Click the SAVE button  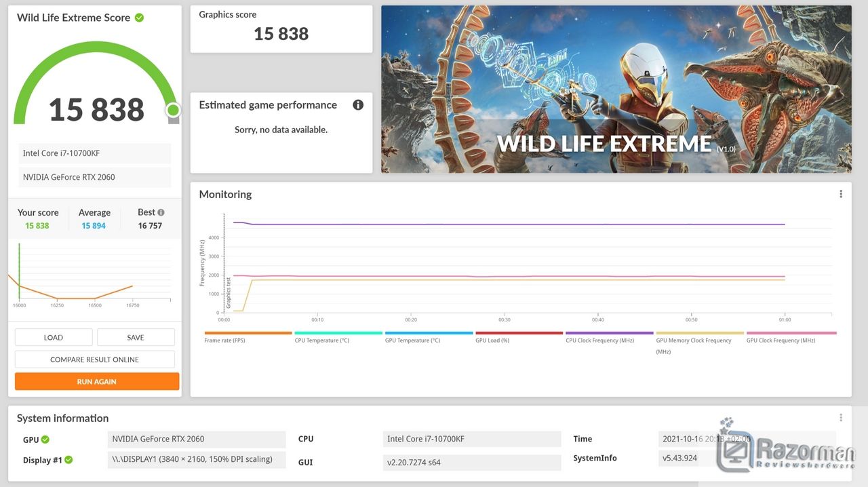pyautogui.click(x=136, y=337)
